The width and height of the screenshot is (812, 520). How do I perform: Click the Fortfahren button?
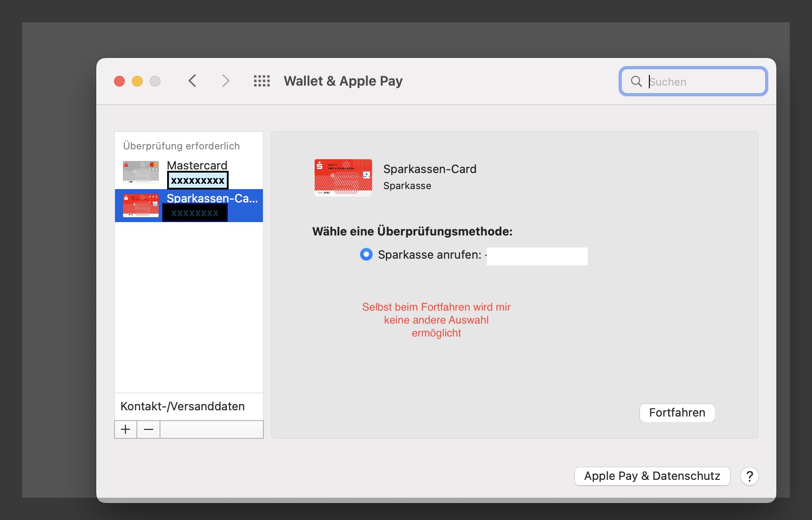[x=677, y=413]
